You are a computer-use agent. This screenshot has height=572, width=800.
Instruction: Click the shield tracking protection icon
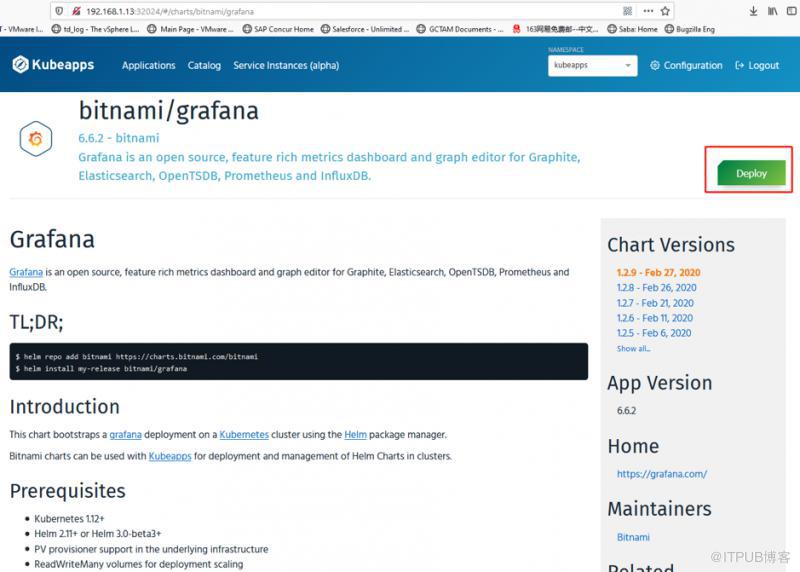pos(59,11)
